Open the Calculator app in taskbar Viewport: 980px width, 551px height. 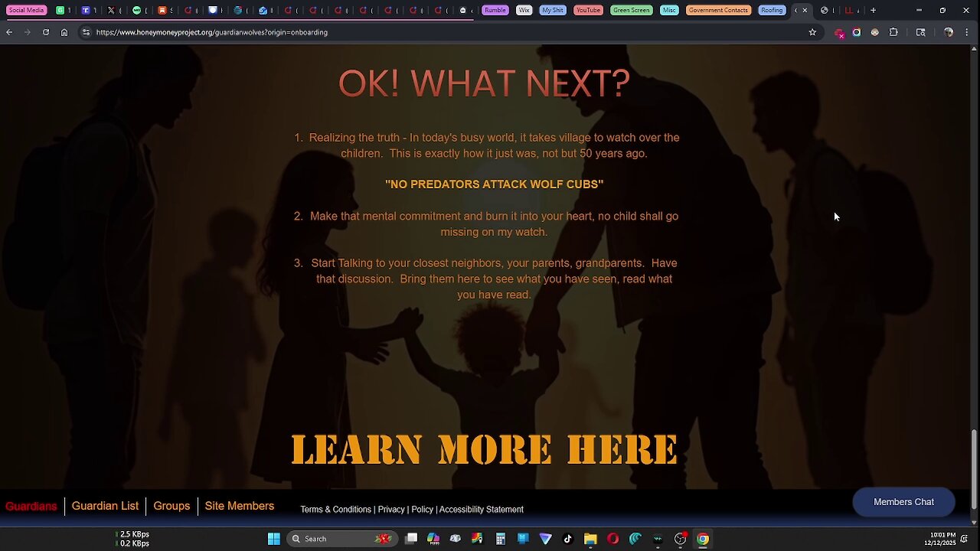(501, 539)
